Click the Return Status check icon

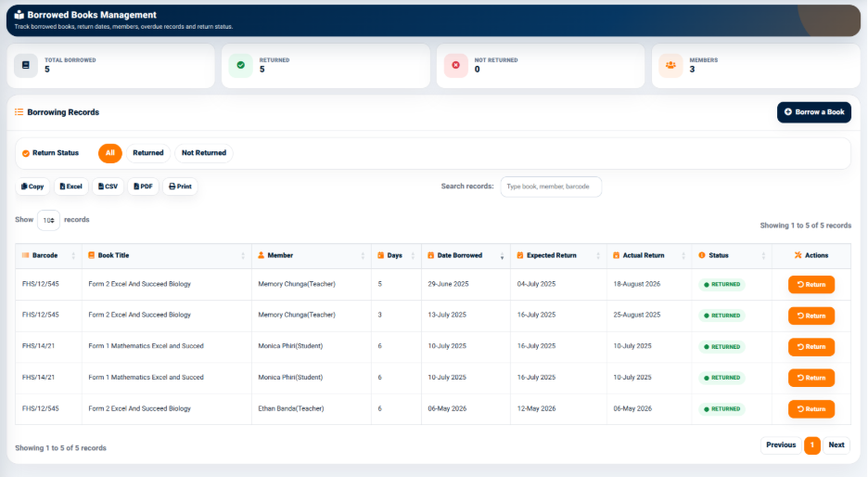coord(25,153)
